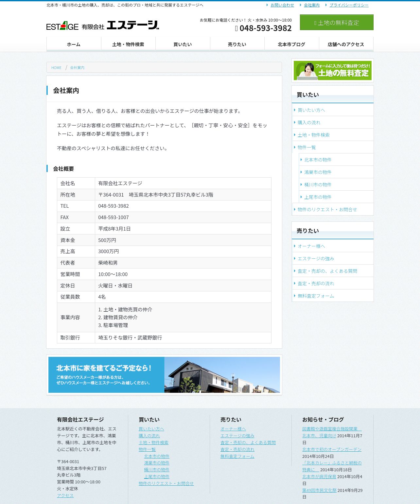Open the 北本市が病児保育 blog post
The width and height of the screenshot is (420, 504).
[319, 477]
